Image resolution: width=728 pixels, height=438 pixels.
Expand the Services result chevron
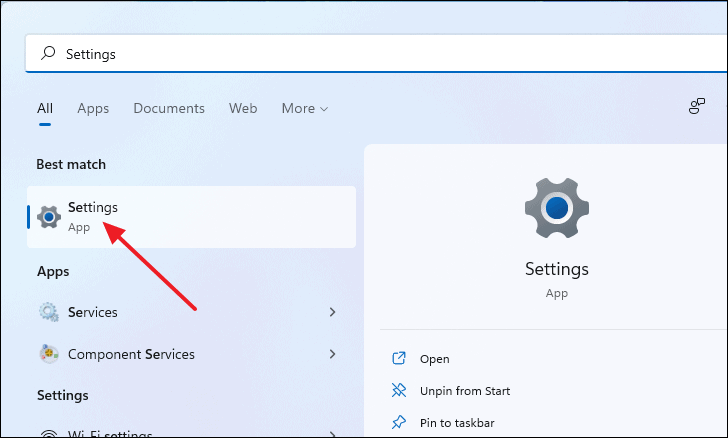click(332, 312)
